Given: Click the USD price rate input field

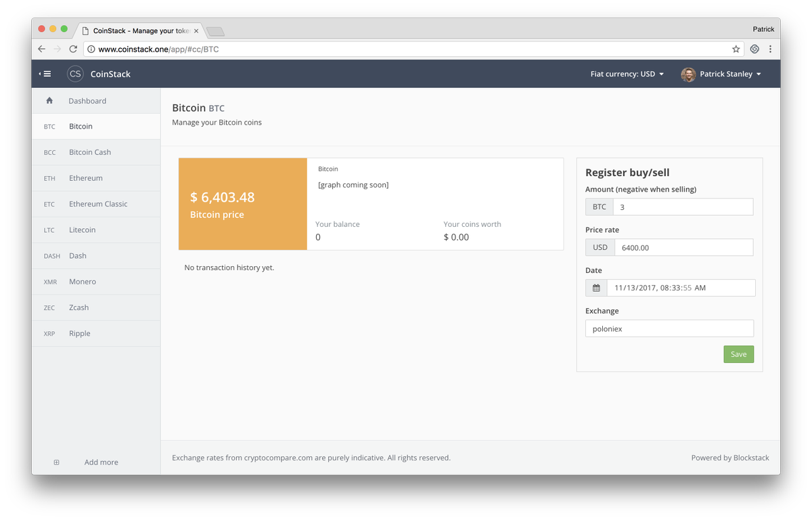Looking at the screenshot, I should pos(683,248).
